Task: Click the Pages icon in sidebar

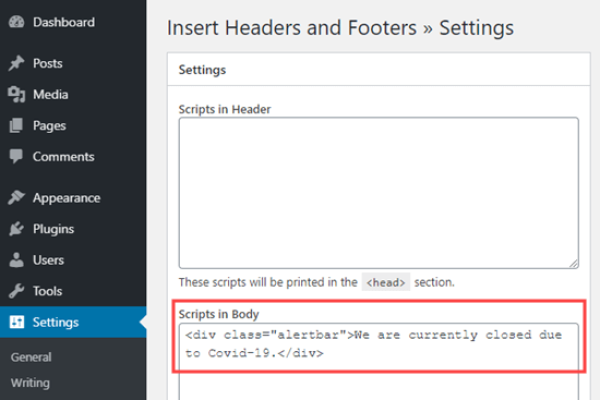Action: pos(16,126)
